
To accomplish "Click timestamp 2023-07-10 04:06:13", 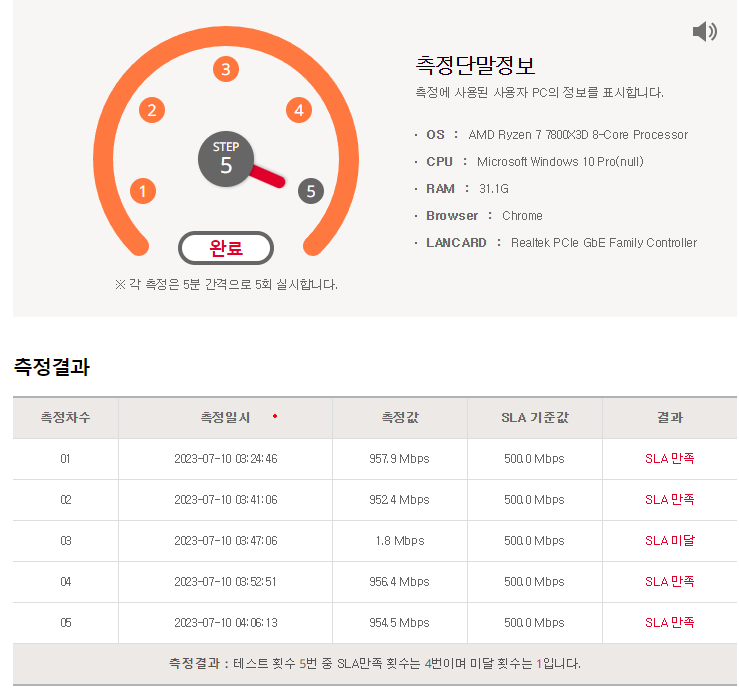I will 225,623.
